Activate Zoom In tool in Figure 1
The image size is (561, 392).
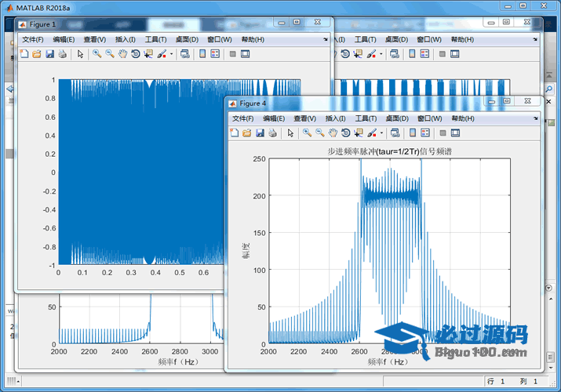click(x=97, y=54)
